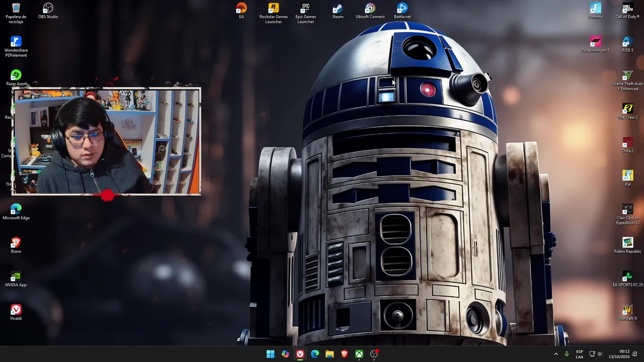Open Ubisoft Connect shortcut
Screen dimensions: 644x362
(370, 11)
